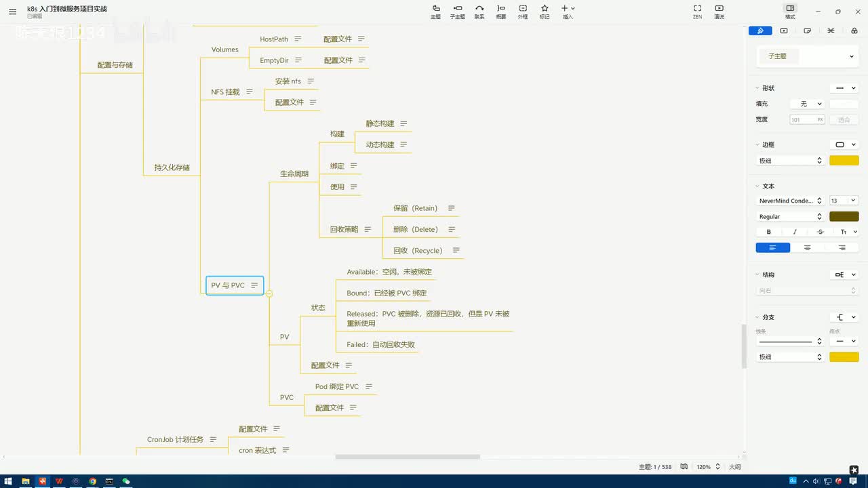
Task: Collapse the PV 与 PVC branch toggle
Action: pos(269,293)
